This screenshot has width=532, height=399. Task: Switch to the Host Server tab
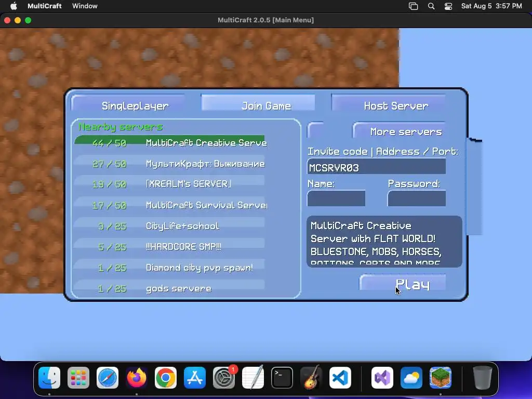click(388, 103)
